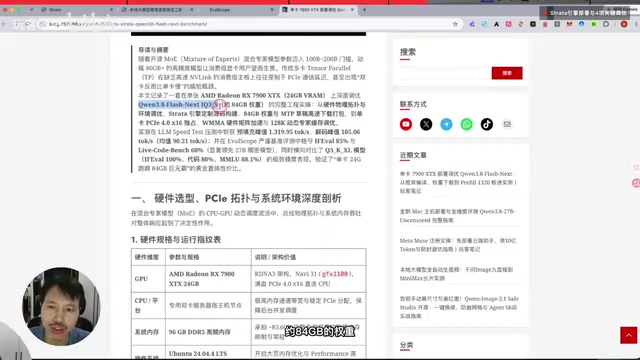Click sidebar heading 近期文章

(413, 155)
